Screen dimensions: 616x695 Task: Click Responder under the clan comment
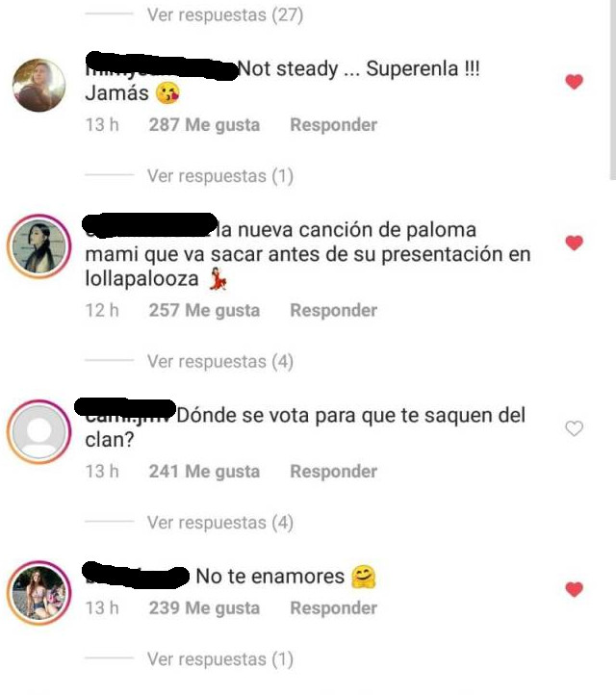334,471
